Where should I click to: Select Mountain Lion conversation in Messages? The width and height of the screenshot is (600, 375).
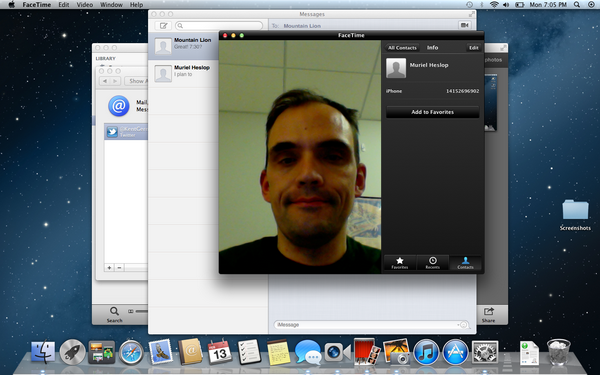pyautogui.click(x=184, y=46)
